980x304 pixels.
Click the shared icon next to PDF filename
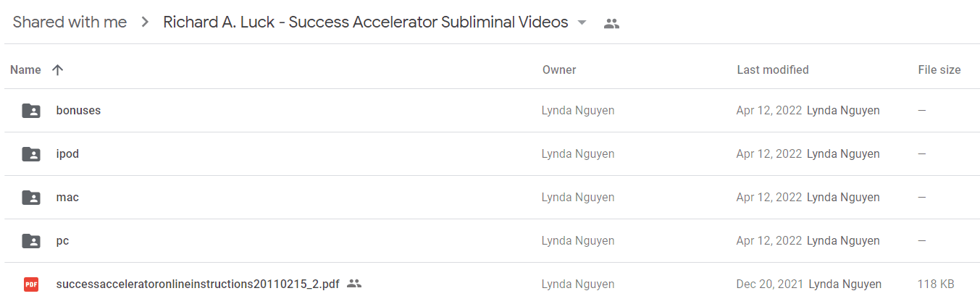pos(354,284)
